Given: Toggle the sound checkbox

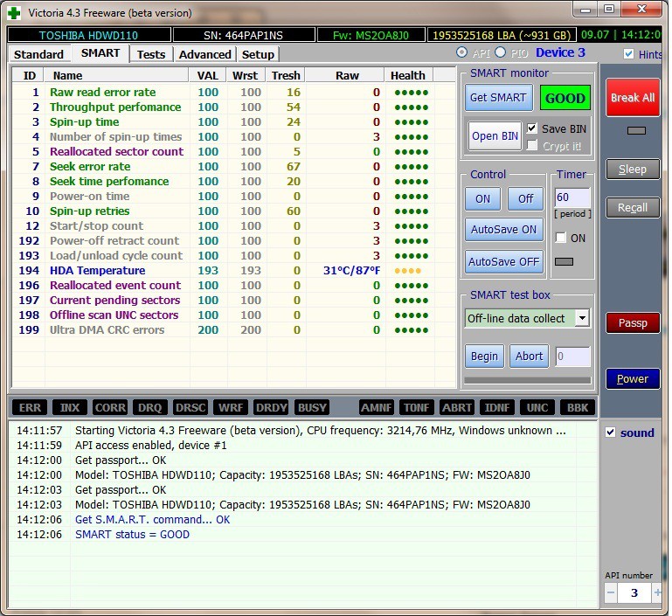Looking at the screenshot, I should 611,433.
